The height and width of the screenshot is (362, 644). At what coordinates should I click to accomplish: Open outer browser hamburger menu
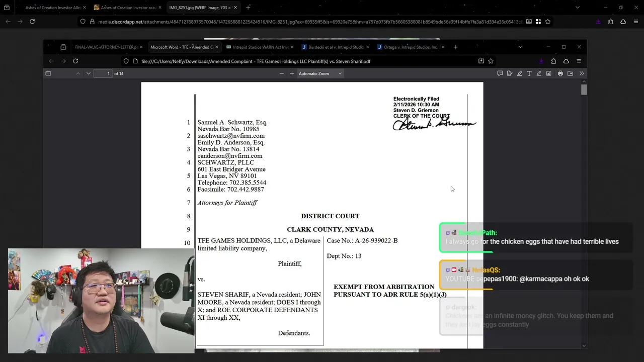pos(636,22)
